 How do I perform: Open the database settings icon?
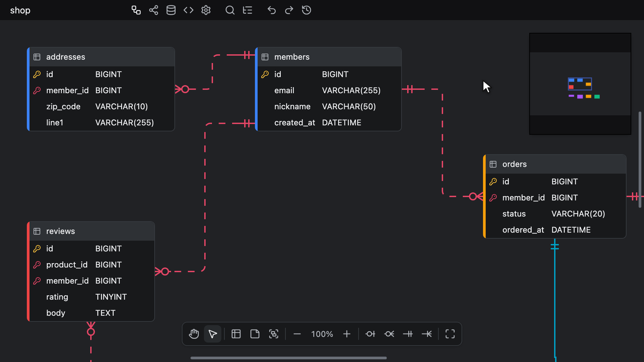(171, 10)
